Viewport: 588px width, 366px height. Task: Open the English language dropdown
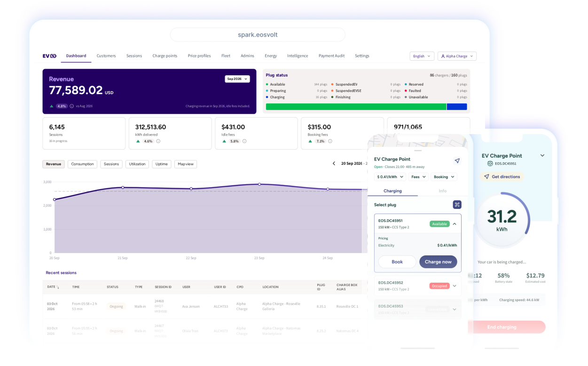pos(422,56)
